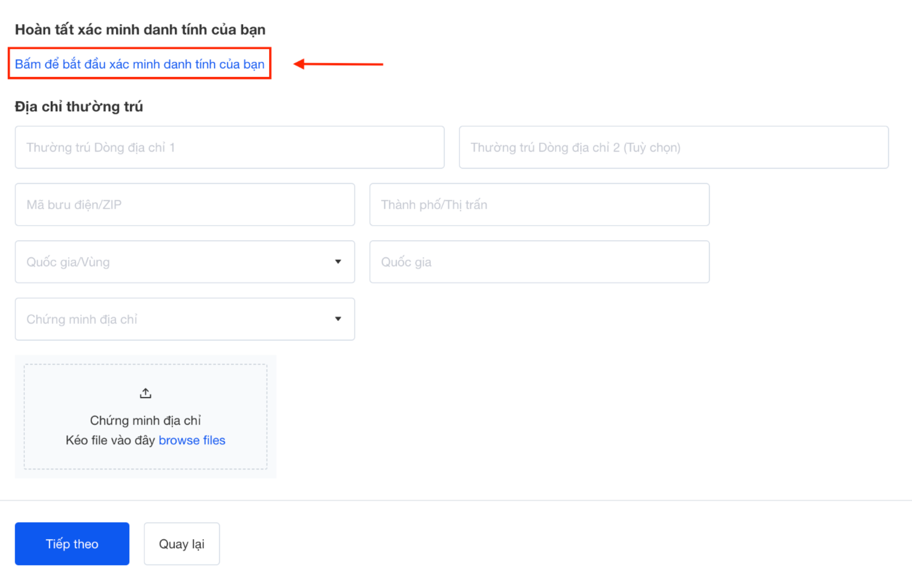Click the Địa chỉ thường trú heading

[79, 107]
